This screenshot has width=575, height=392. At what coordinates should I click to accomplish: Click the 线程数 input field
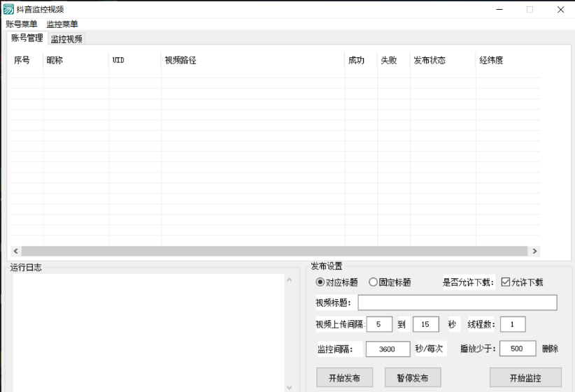coord(512,324)
